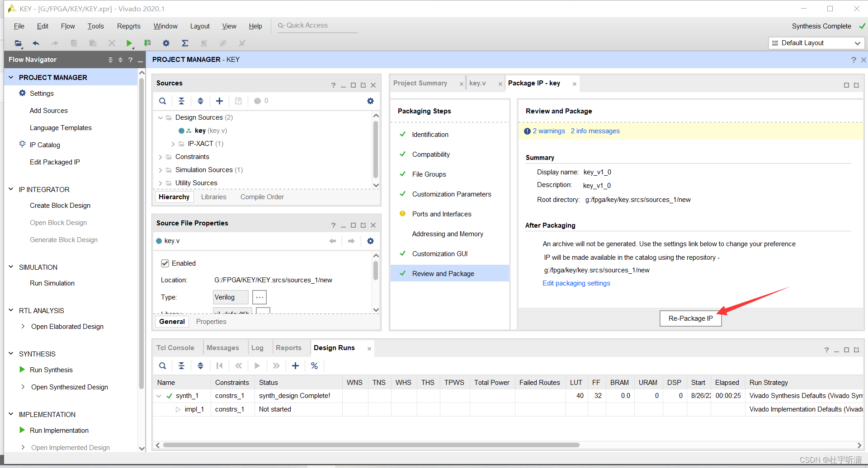Viewport: 868px width, 468px height.
Task: Click the Open Project toolbar icon
Action: coord(18,43)
